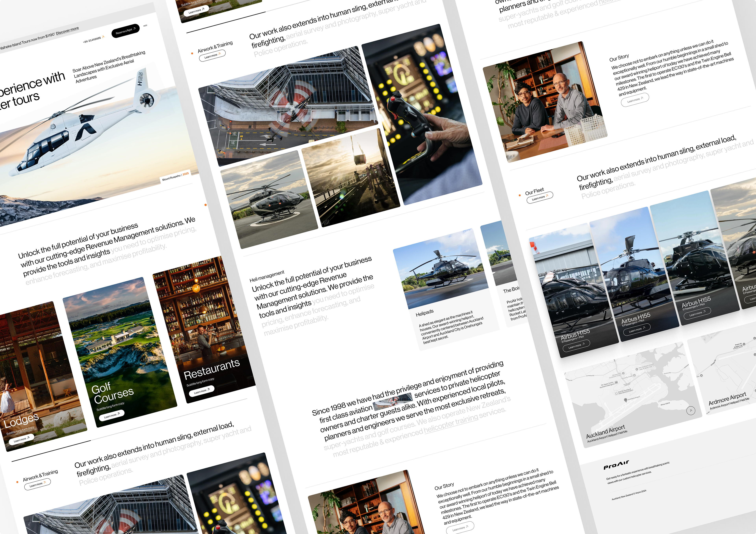Click Learn more on the Golf Courses card
Viewport: 756px width, 534px height.
pyautogui.click(x=112, y=415)
